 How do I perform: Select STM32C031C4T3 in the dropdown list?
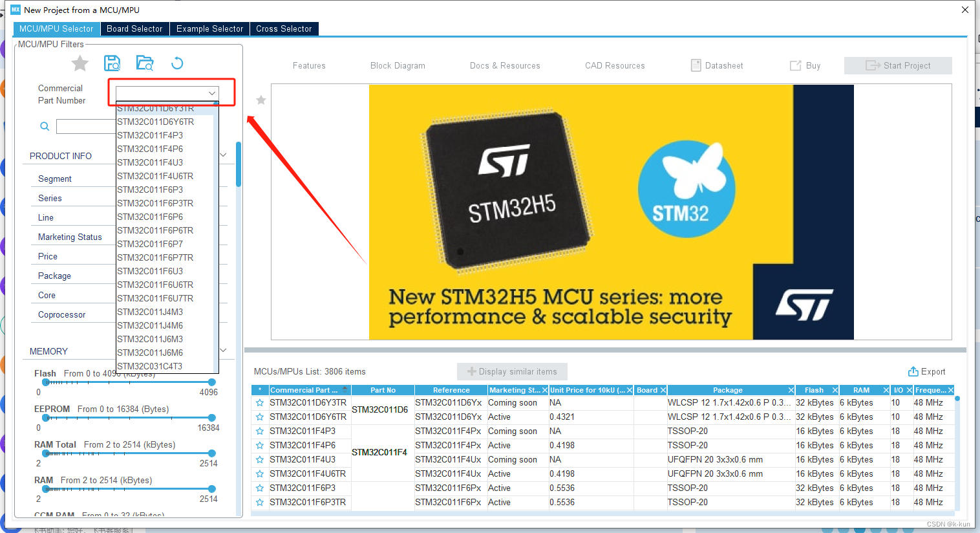tap(165, 366)
